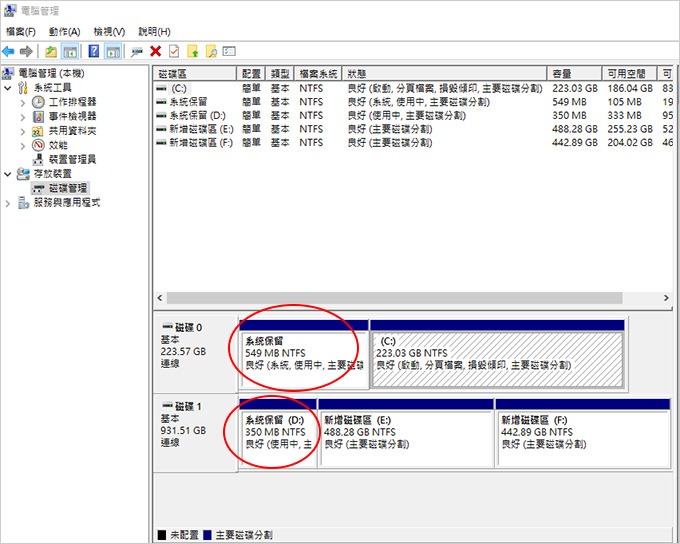Sort by the 類型 column header
Viewport: 680px width, 544px height.
click(x=280, y=74)
